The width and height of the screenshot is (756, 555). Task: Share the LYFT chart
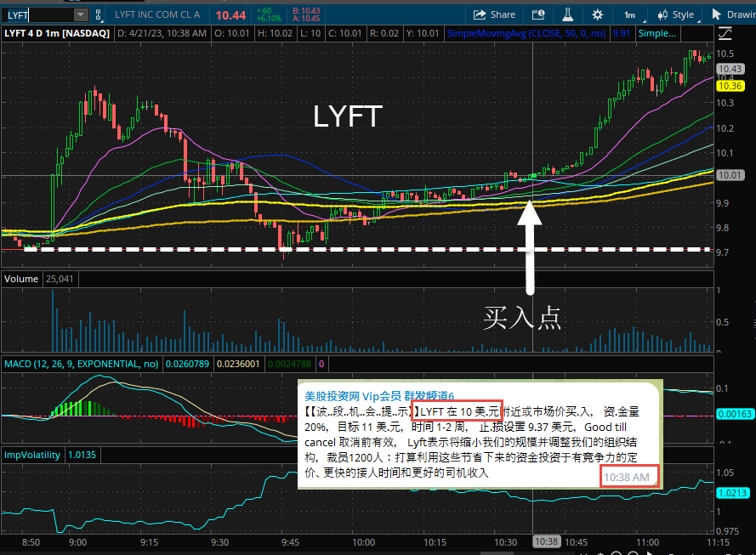click(x=494, y=15)
